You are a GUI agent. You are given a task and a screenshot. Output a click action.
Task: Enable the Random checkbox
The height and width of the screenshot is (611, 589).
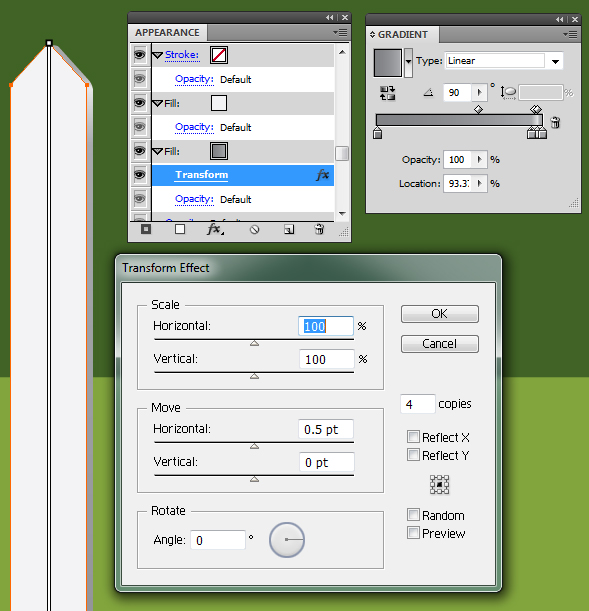(413, 515)
